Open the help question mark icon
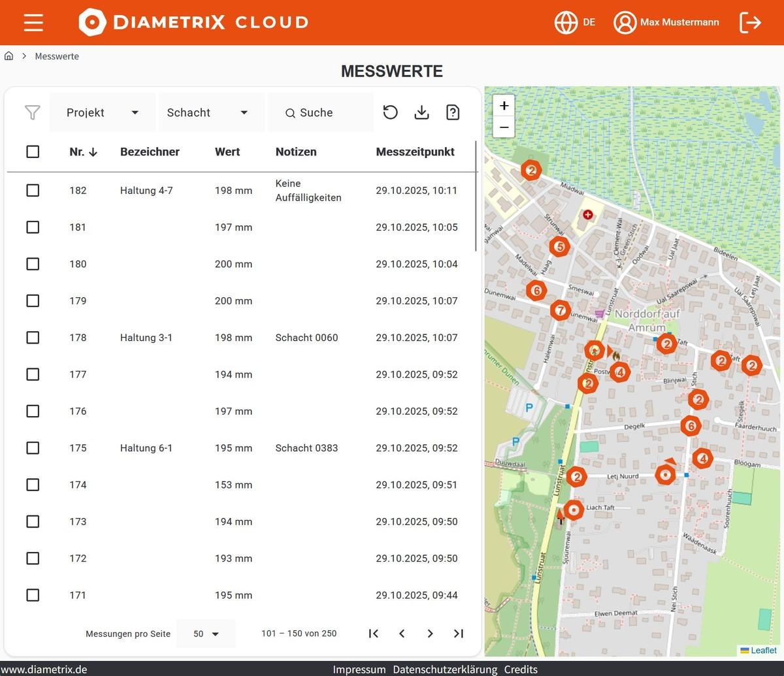The width and height of the screenshot is (784, 676). pos(453,112)
